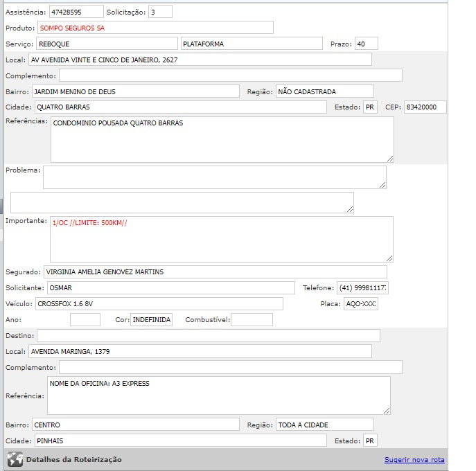Image resolution: width=476 pixels, height=471 pixels.
Task: Click the Cidade field QUATRO BARRAS
Action: pyautogui.click(x=181, y=107)
